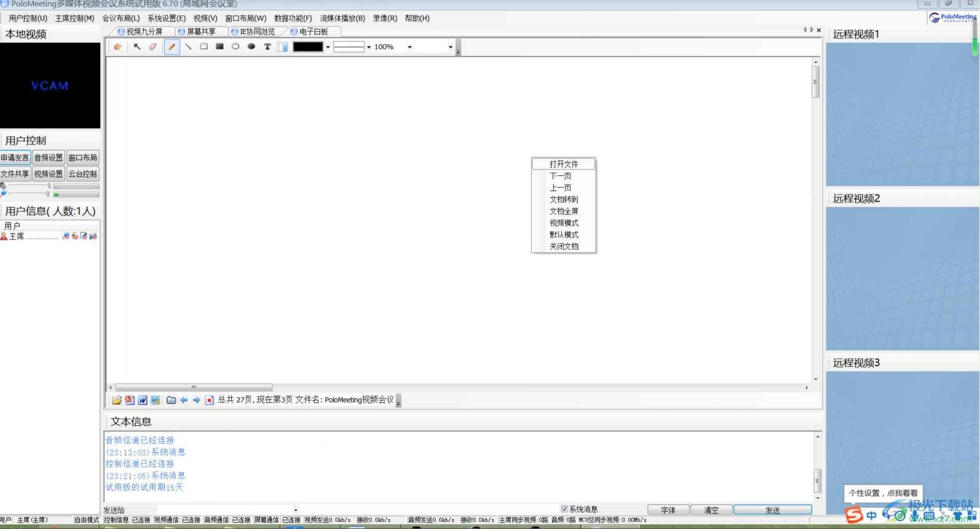The height and width of the screenshot is (529, 980).
Task: Click the 字体 font button
Action: click(668, 510)
